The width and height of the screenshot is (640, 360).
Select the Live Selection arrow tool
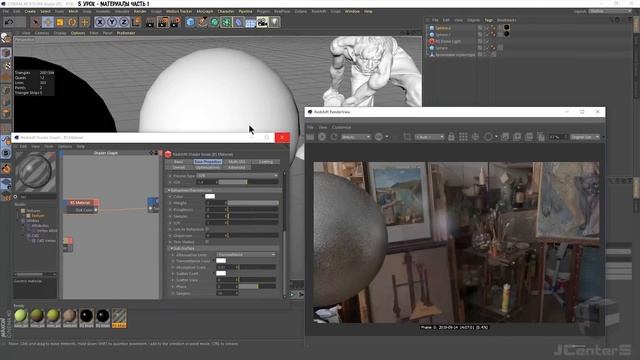point(36,22)
